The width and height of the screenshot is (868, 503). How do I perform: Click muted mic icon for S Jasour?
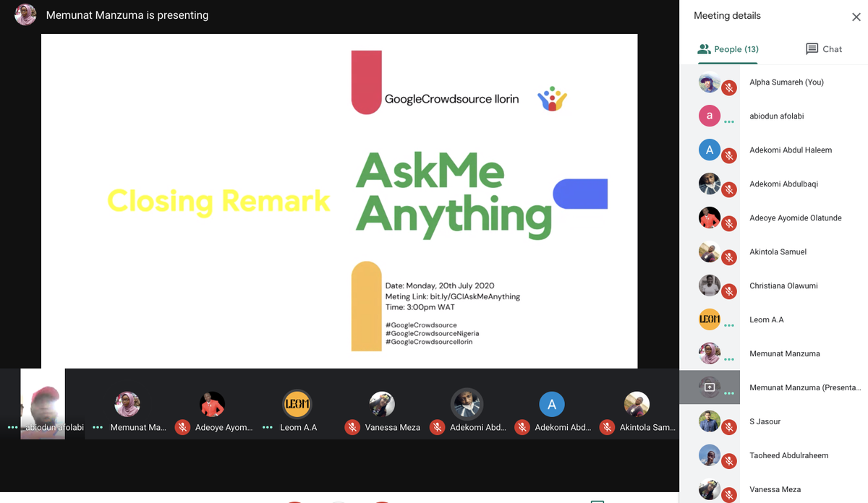click(729, 427)
